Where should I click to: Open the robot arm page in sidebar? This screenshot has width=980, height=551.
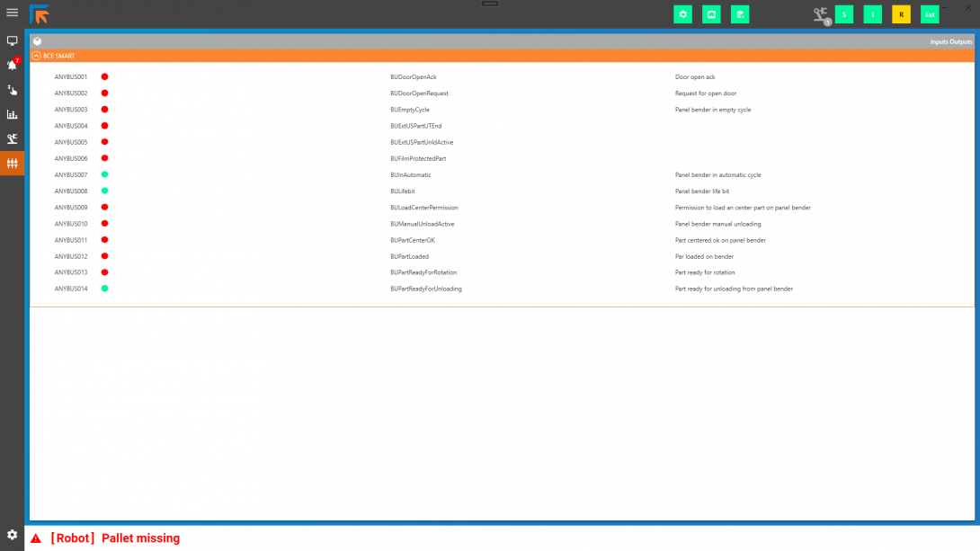(x=12, y=138)
